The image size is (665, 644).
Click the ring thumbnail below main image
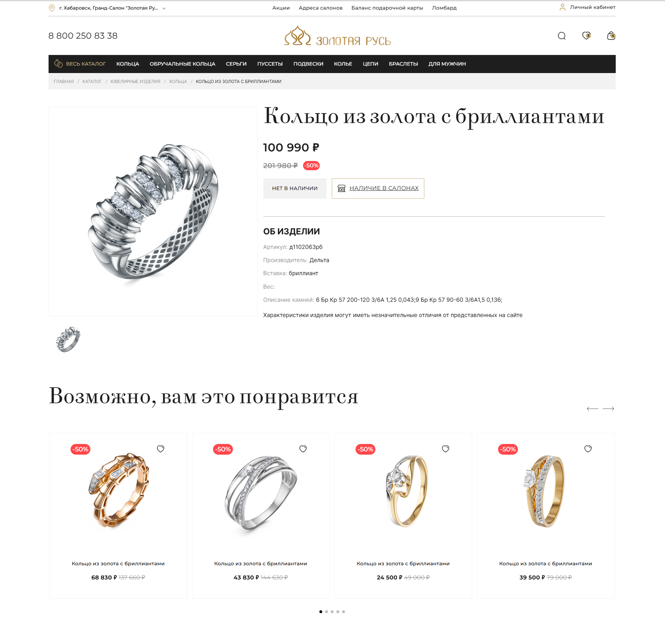pyautogui.click(x=68, y=339)
